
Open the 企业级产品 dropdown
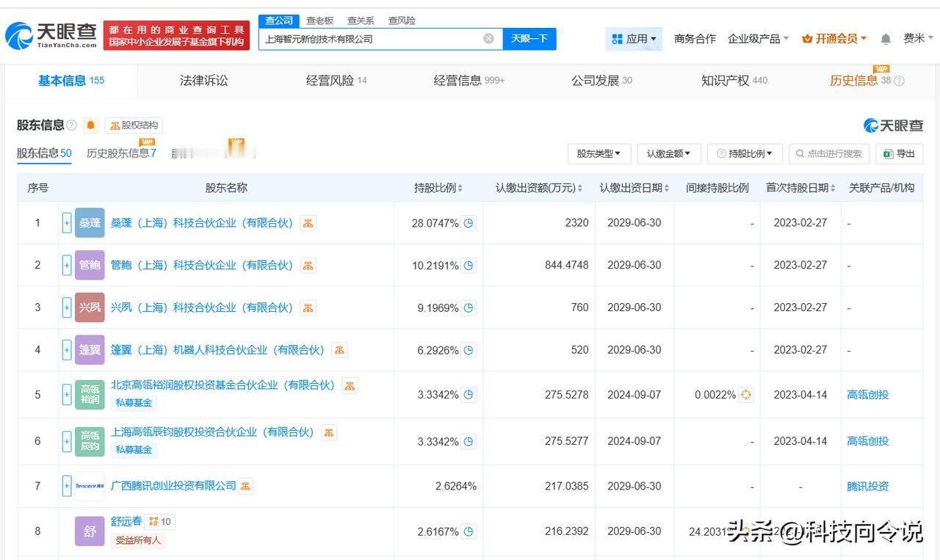[758, 39]
